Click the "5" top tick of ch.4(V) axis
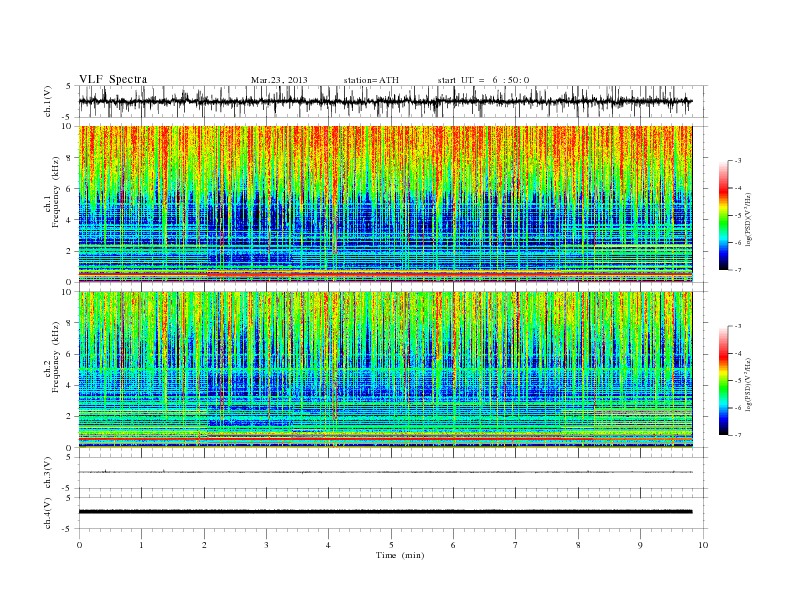The width and height of the screenshot is (792, 612). [70, 498]
